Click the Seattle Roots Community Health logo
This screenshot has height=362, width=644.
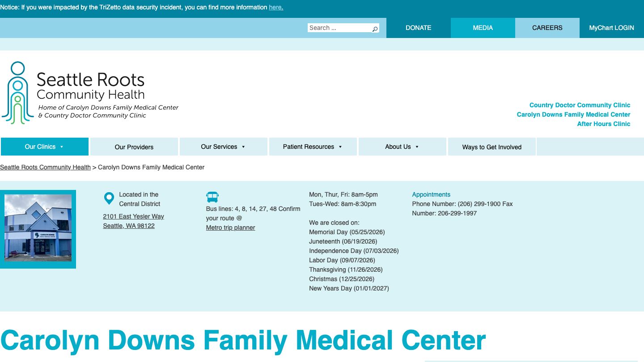tap(89, 89)
